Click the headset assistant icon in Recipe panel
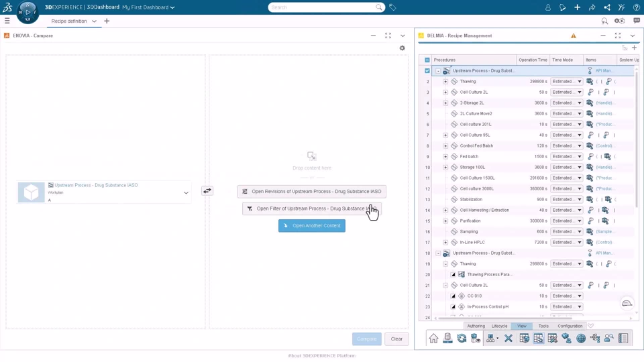The width and height of the screenshot is (644, 362). (627, 303)
